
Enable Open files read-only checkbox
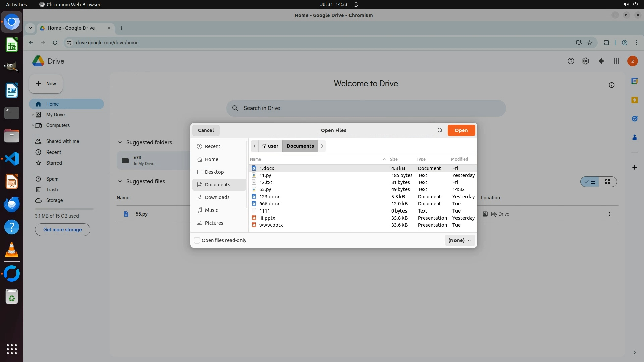[x=197, y=240]
